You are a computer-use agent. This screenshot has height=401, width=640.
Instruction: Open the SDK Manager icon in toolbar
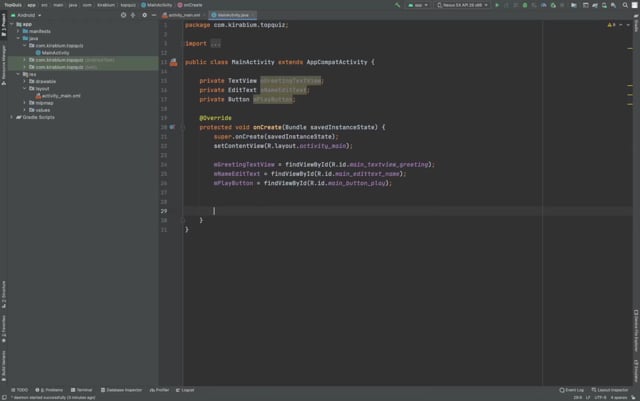[613, 5]
